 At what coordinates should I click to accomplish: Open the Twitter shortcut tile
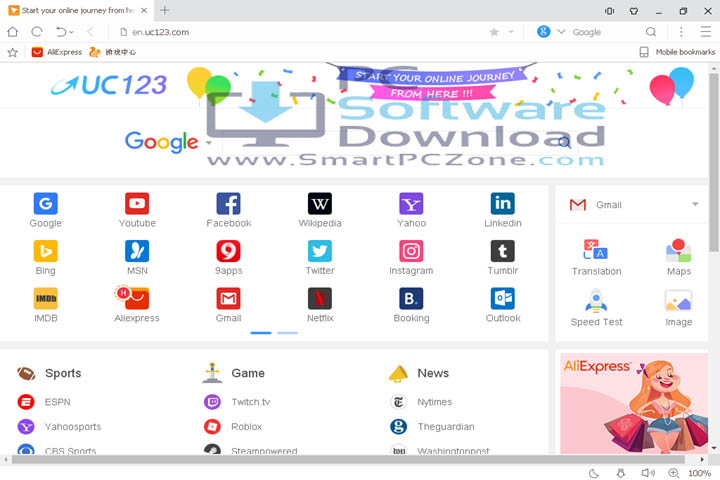click(x=320, y=257)
